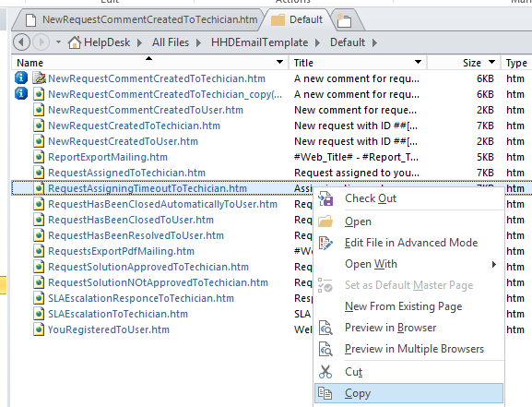The height and width of the screenshot is (407, 532).
Task: Click the Edit File in Advanced Mode icon
Action: pos(325,243)
